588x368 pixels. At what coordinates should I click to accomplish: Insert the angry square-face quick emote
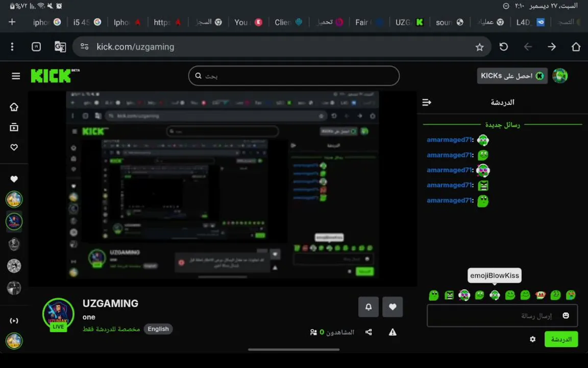coord(449,295)
